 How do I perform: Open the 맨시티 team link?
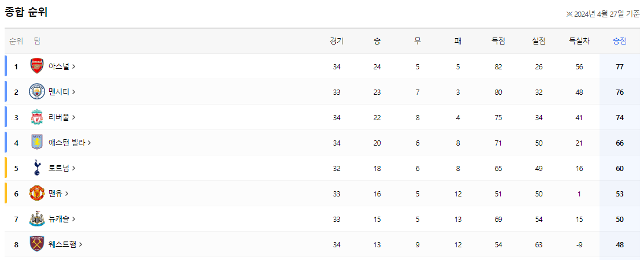tap(62, 92)
